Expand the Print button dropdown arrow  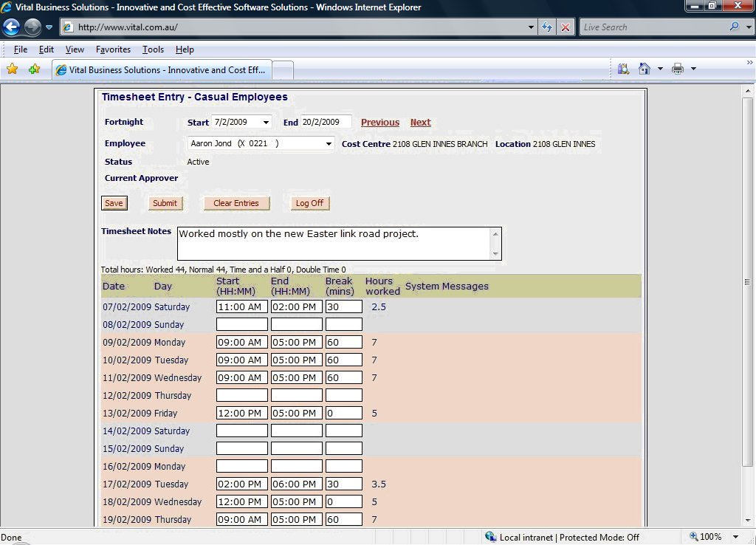click(x=693, y=69)
